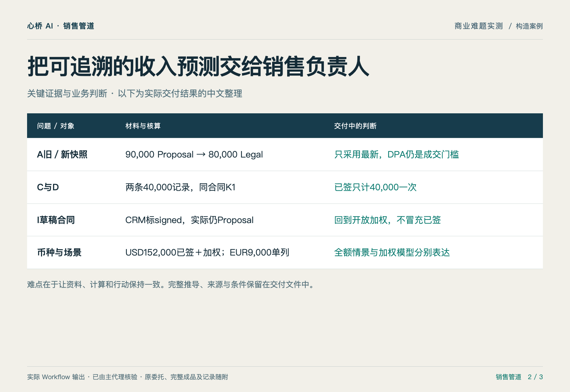Click the column header 交付中的判断
570x392 pixels.
(355, 126)
